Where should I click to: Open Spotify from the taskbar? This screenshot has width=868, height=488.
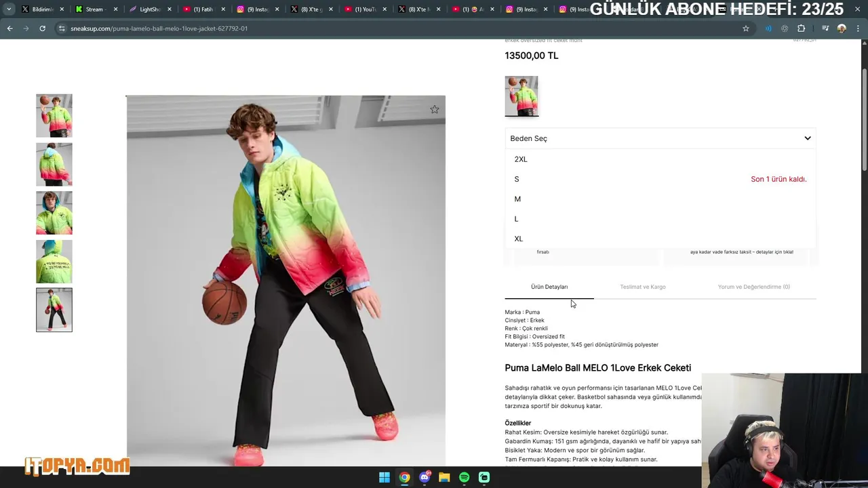tap(464, 477)
